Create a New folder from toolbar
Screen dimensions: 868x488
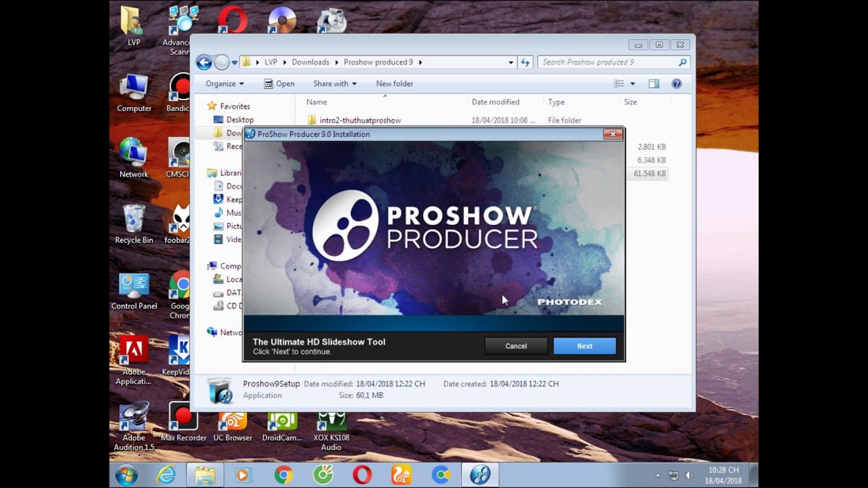click(395, 83)
